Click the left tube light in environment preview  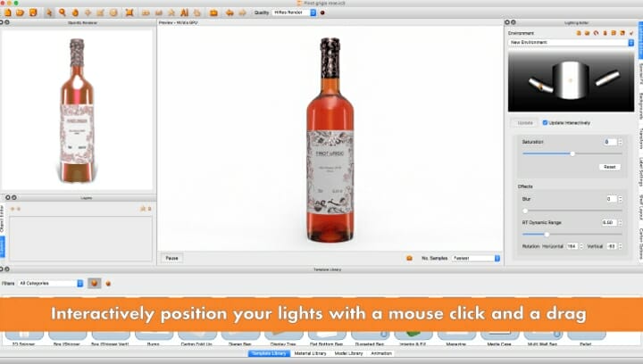(540, 86)
